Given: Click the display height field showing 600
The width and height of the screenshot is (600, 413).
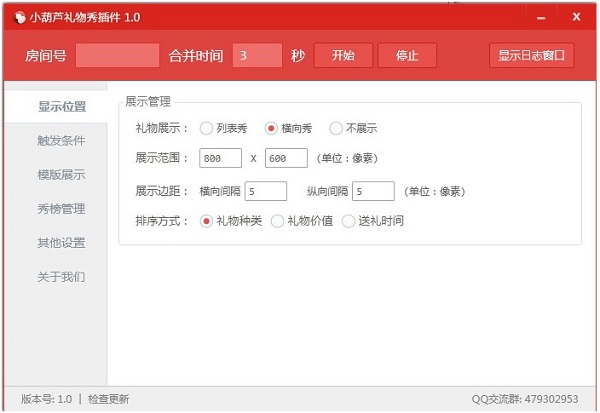Looking at the screenshot, I should [286, 158].
